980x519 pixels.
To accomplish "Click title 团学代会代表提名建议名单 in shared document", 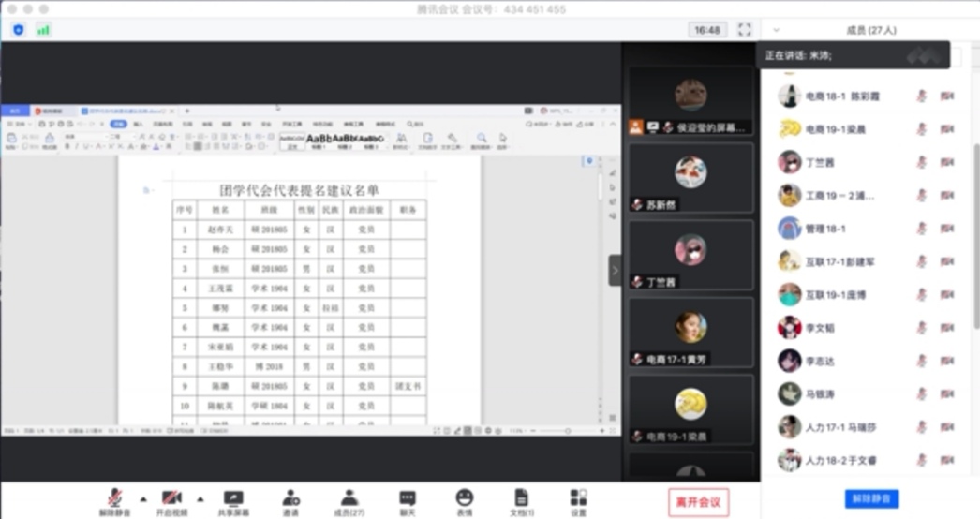I will pyautogui.click(x=299, y=190).
